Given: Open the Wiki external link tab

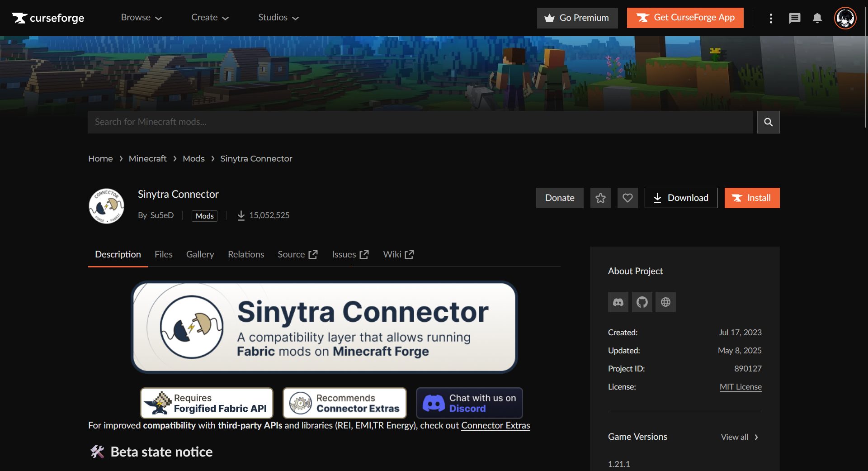Looking at the screenshot, I should click(398, 255).
